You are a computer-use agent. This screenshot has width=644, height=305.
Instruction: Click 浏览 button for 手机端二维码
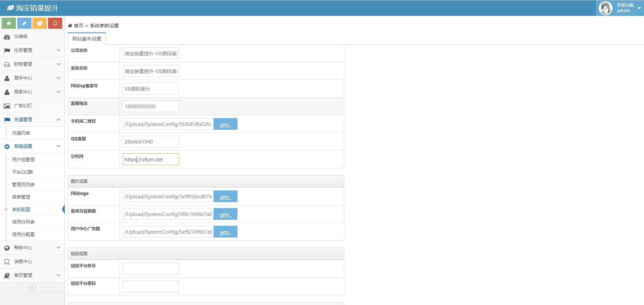pos(225,124)
